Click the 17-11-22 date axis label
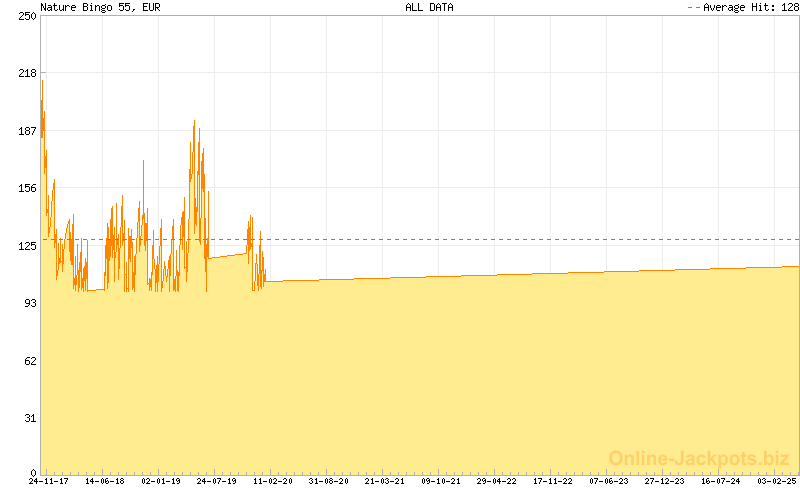The image size is (800, 490). 553,481
